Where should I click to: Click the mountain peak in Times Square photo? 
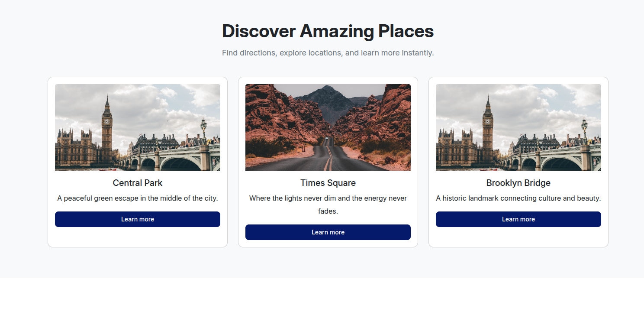click(328, 88)
